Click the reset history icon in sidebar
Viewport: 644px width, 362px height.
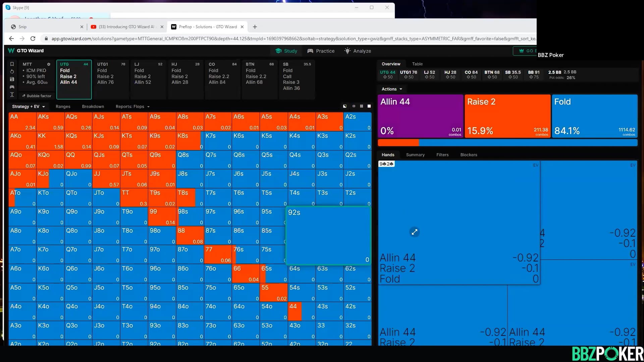coord(12,71)
